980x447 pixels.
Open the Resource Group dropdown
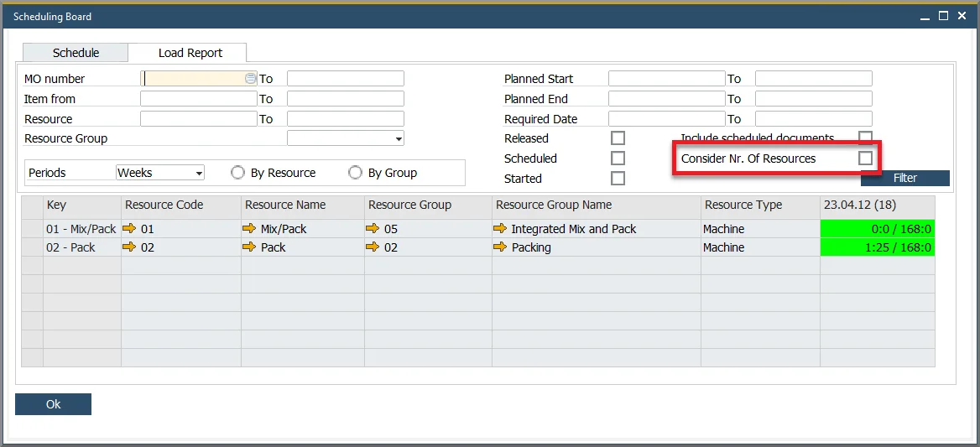pos(346,138)
